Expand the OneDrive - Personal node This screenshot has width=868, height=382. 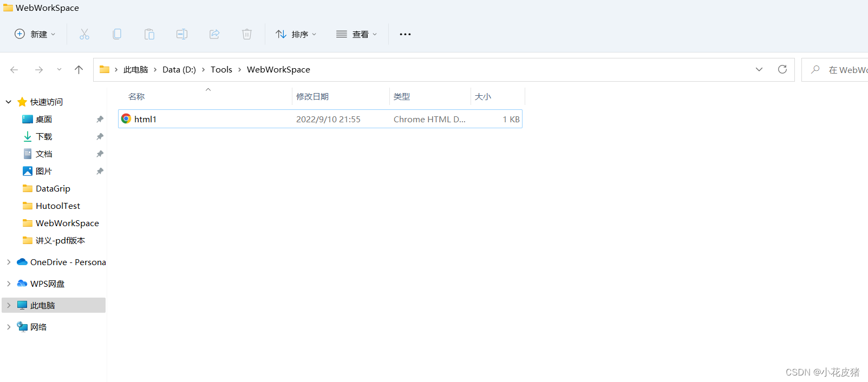tap(9, 262)
